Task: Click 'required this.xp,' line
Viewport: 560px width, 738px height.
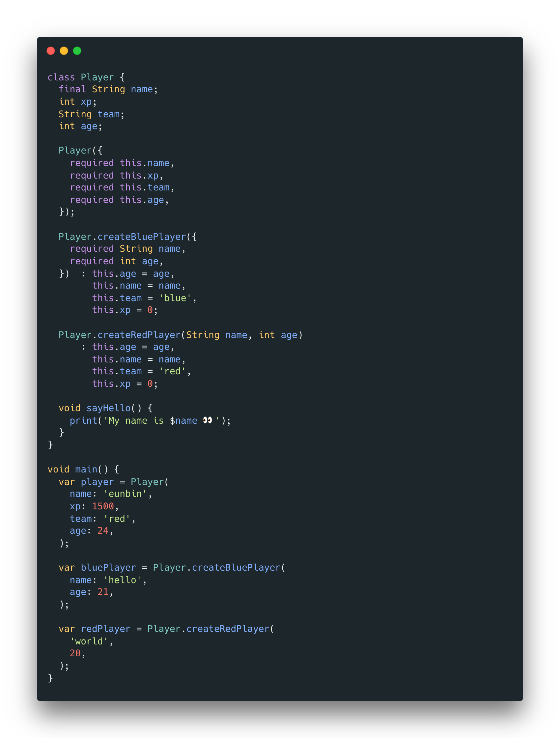Action: 116,176
